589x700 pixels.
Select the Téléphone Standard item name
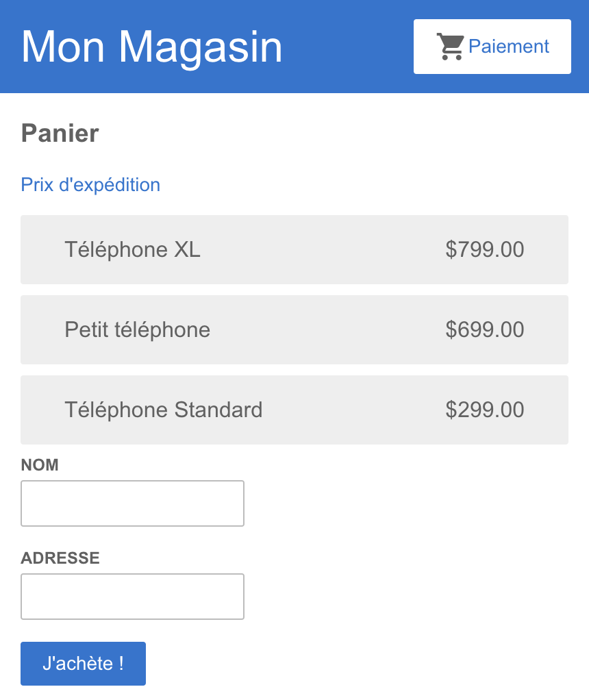[164, 410]
